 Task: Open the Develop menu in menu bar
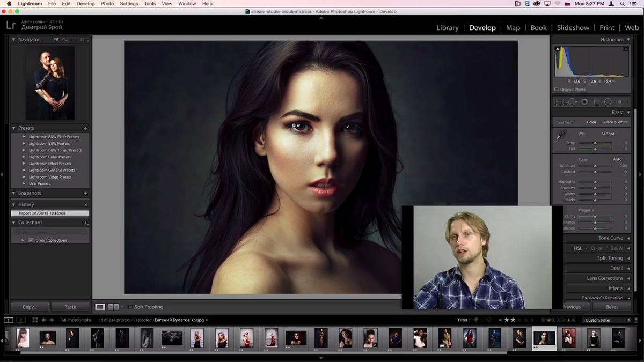coord(85,4)
